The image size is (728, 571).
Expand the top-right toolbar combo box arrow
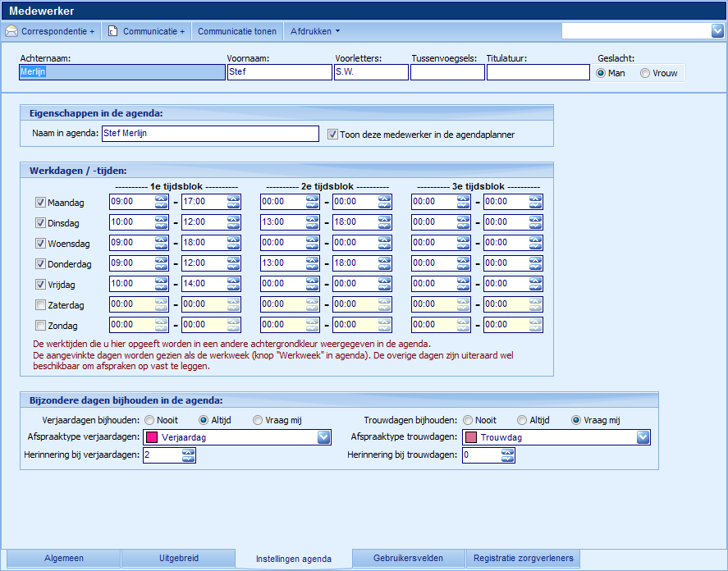[x=717, y=31]
